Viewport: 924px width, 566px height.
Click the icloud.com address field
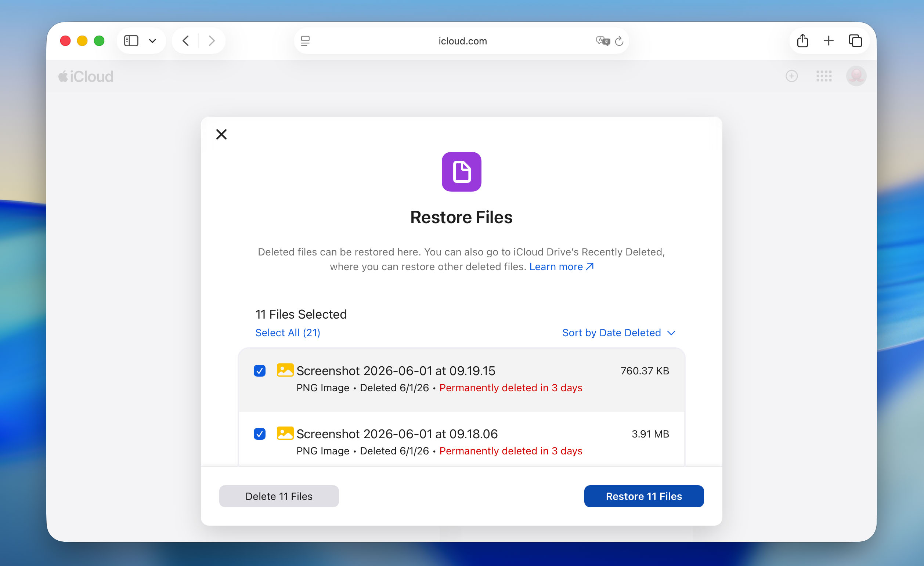pos(462,41)
